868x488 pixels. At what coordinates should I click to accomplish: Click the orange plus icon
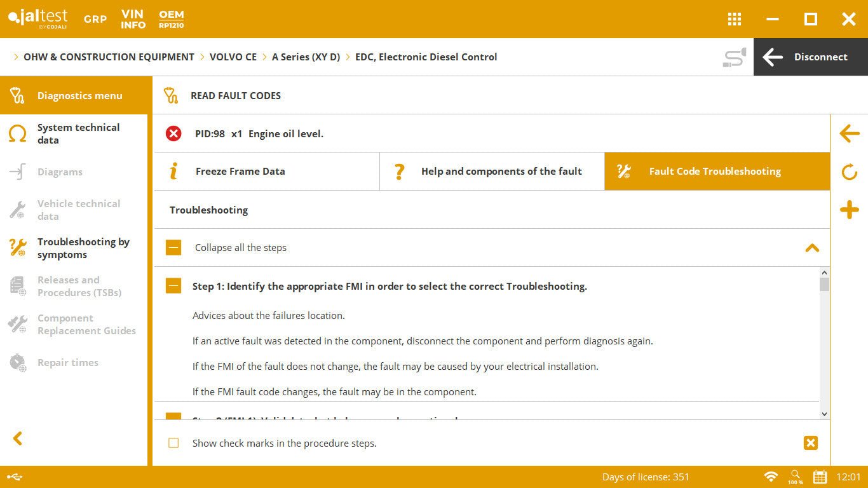point(849,210)
